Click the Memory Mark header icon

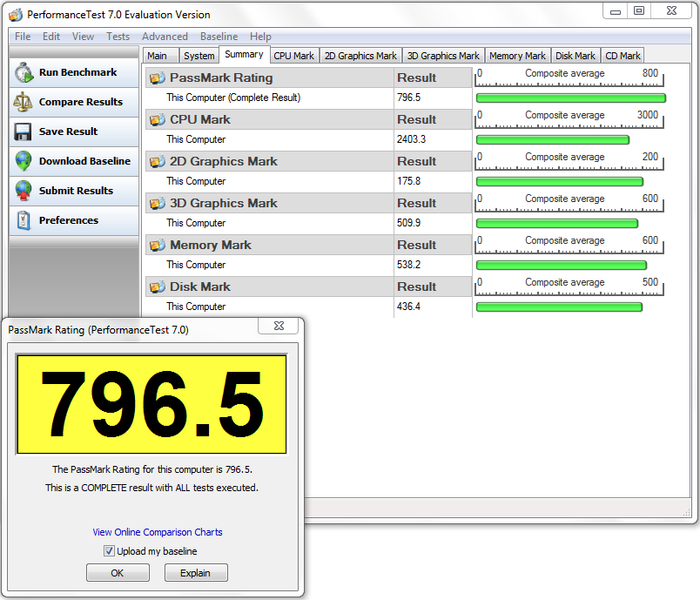tap(157, 245)
